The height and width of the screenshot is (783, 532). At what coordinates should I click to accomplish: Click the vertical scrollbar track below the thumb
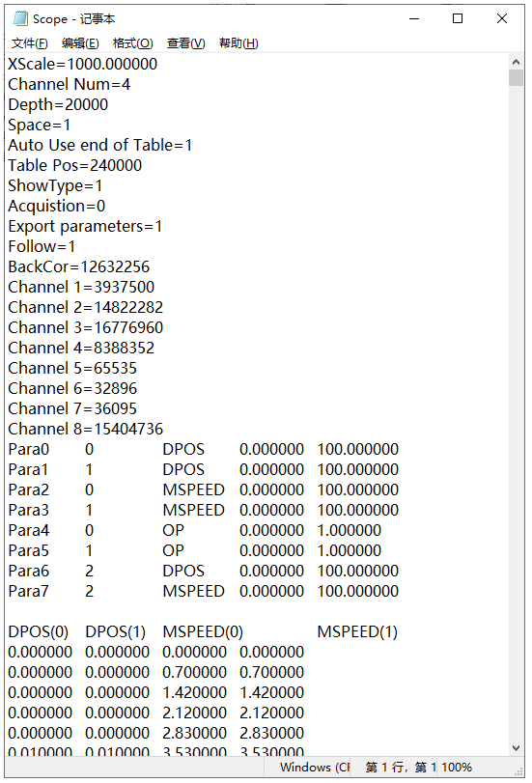pos(516,413)
